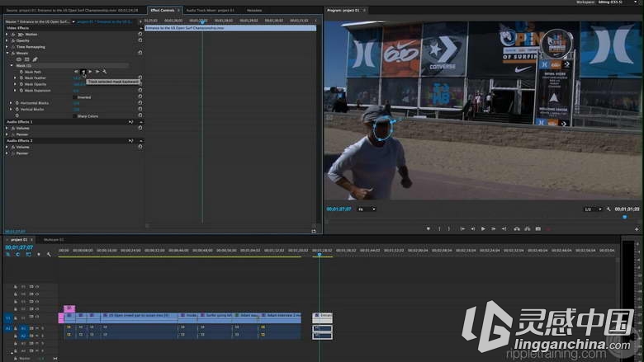
Task: Toggle snap in timeline panel
Action: click(17, 255)
